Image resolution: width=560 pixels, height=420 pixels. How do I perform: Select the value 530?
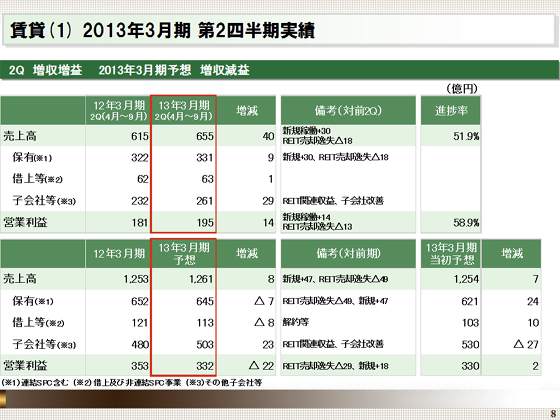[470, 345]
